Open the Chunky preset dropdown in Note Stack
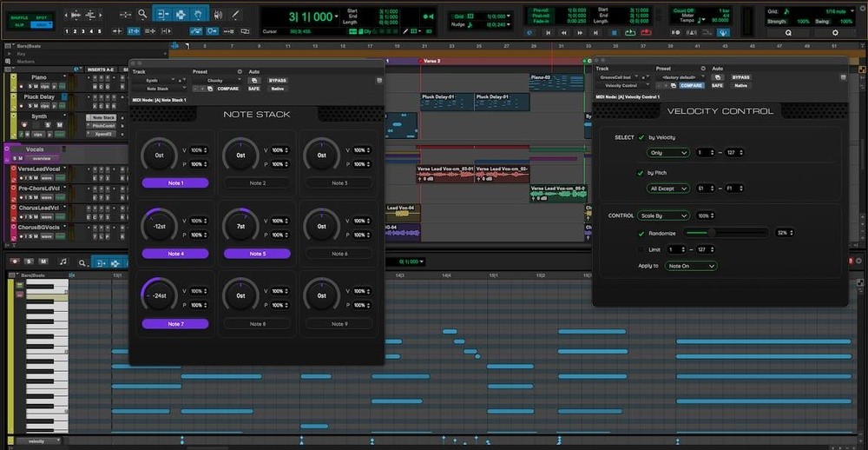Viewport: 868px width, 450px height. (x=216, y=80)
